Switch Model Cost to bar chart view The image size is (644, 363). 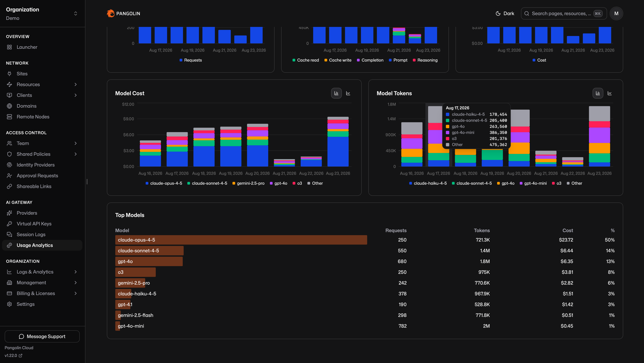[x=336, y=93]
